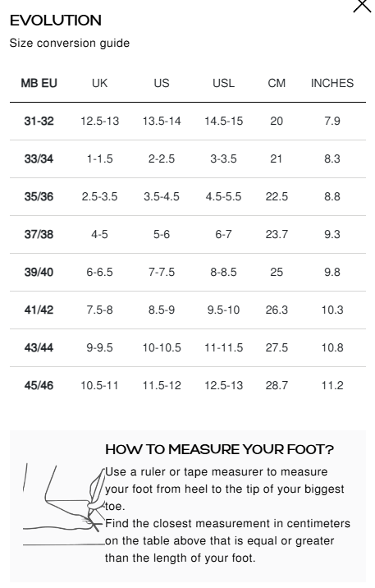Viewport: 375px width, 588px height.
Task: Click the EVOLUTION title heading
Action: point(56,21)
